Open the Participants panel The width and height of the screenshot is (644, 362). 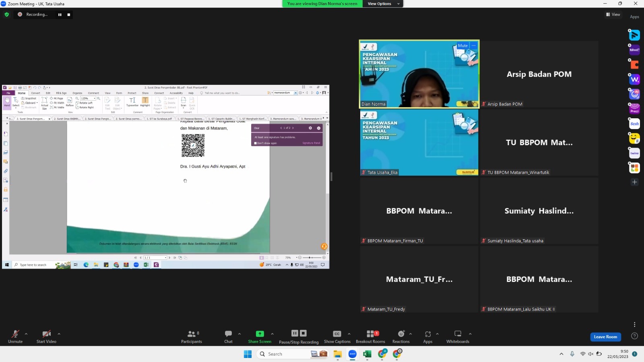pyautogui.click(x=191, y=336)
